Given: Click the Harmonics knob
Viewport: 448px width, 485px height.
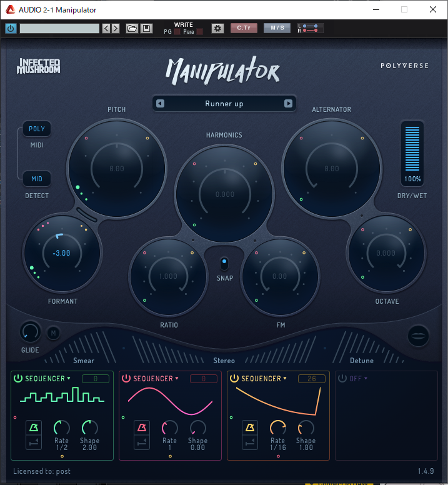Looking at the screenshot, I should (x=225, y=194).
